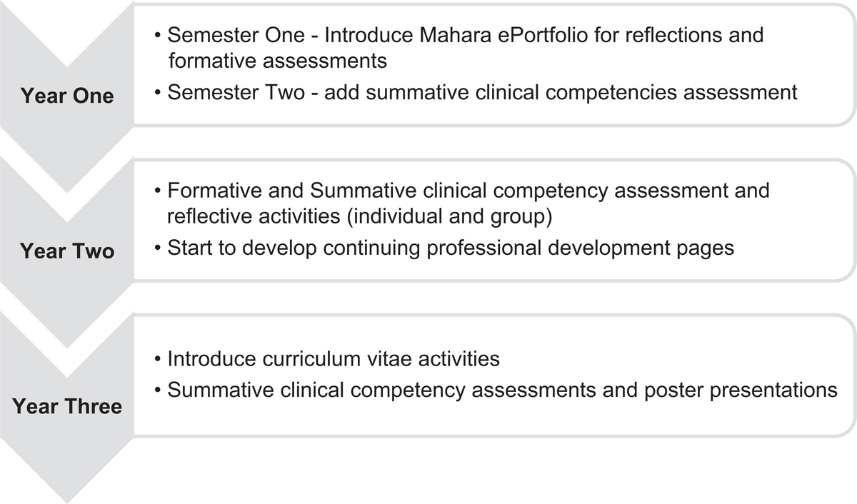The width and height of the screenshot is (857, 504).
Task: Click the Year One content box
Action: tap(494, 64)
